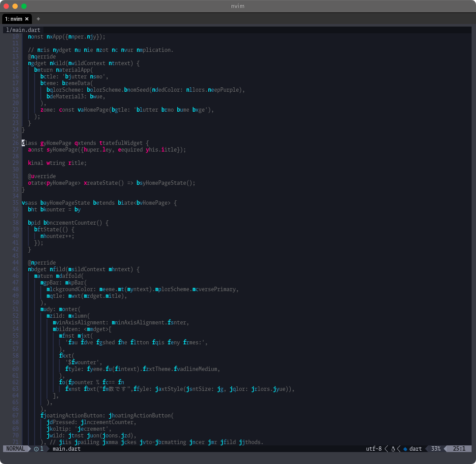Click 'naterialApp(' on line 15
This screenshot has height=464, width=476.
(74, 70)
